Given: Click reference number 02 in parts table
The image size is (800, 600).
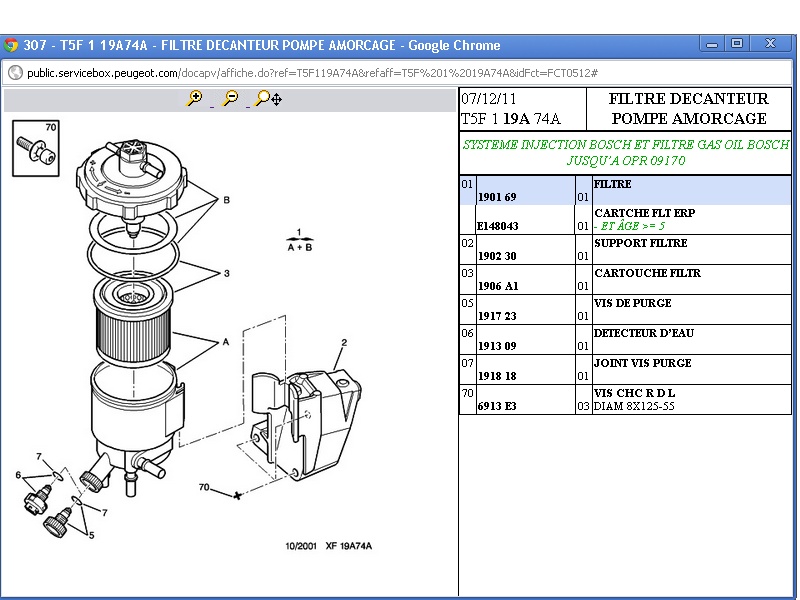Looking at the screenshot, I should (467, 243).
